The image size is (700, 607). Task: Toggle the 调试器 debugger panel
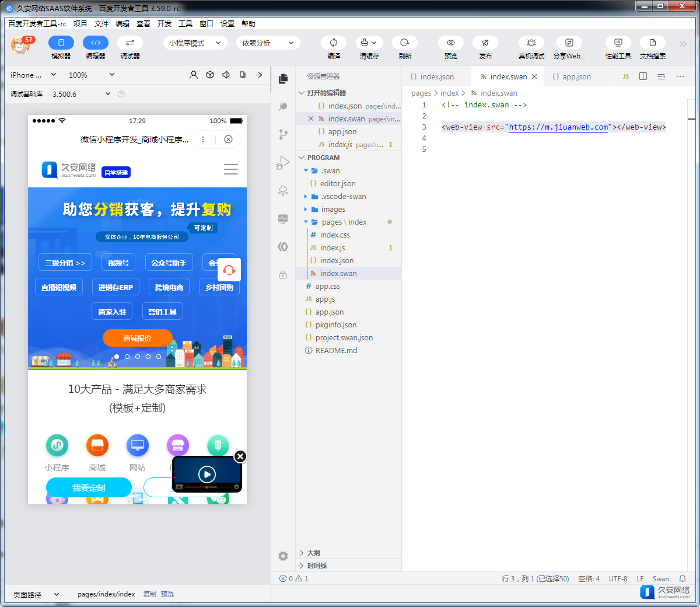130,43
